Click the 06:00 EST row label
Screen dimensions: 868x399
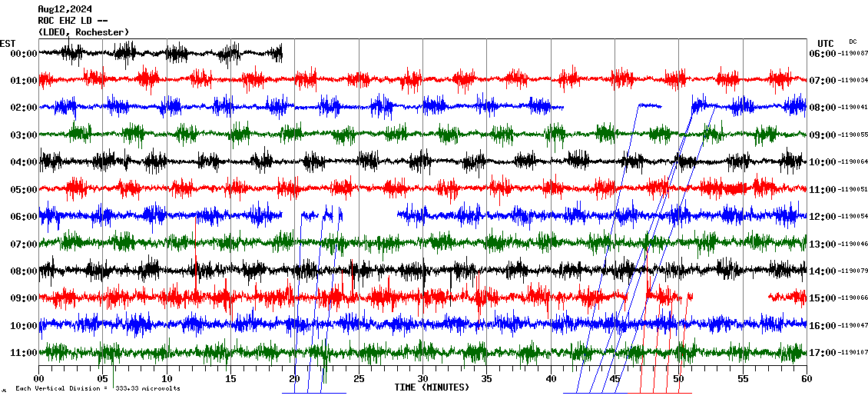23,217
